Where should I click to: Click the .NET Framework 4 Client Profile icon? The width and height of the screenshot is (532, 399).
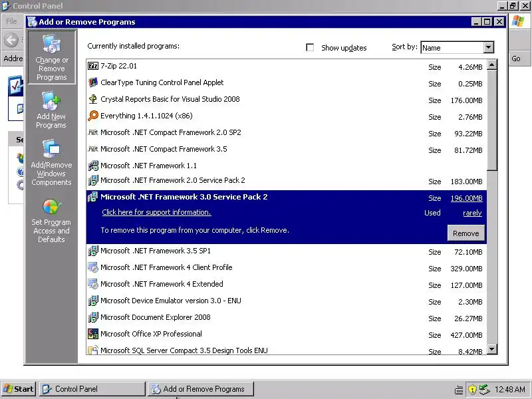93,267
